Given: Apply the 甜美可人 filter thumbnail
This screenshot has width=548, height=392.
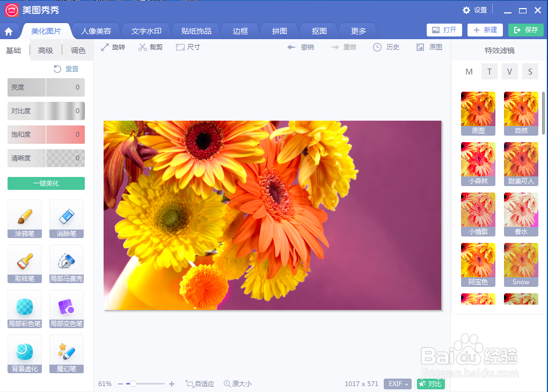Looking at the screenshot, I should pos(521,164).
